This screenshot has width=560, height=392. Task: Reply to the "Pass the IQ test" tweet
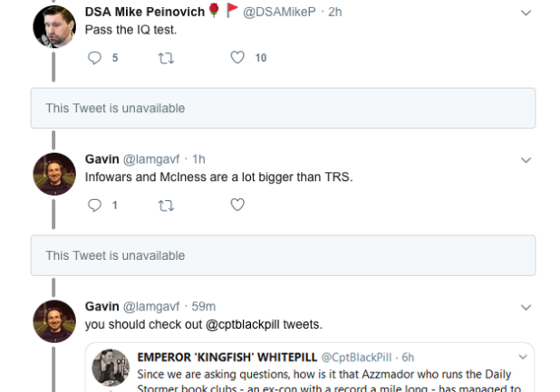(x=95, y=58)
